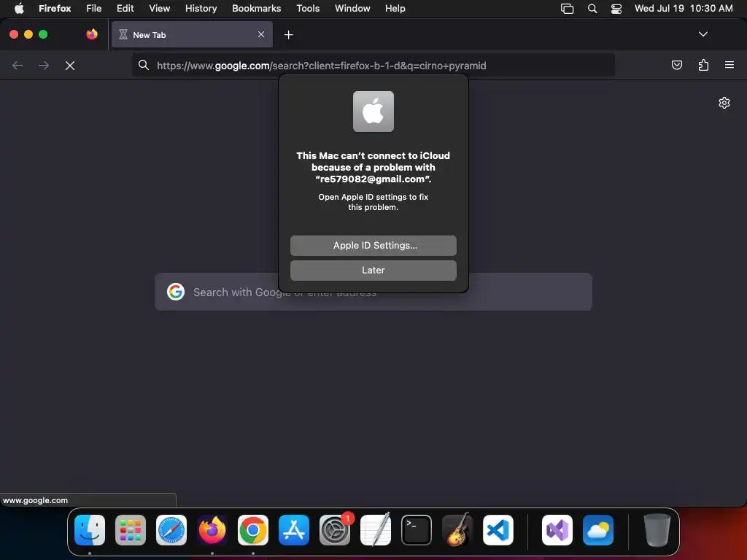Click the hourglass loading icon on the tab
Screen dimensions: 747x560
pyautogui.click(x=123, y=34)
